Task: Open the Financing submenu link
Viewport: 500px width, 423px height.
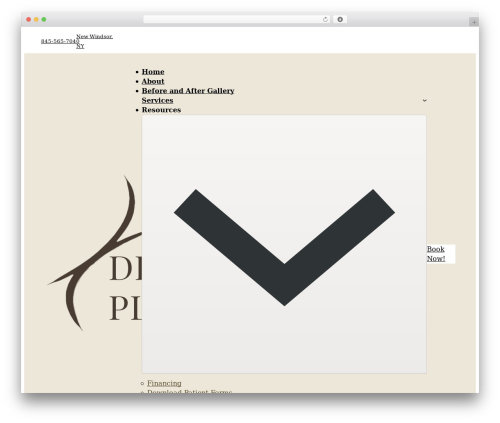Action: (x=164, y=383)
